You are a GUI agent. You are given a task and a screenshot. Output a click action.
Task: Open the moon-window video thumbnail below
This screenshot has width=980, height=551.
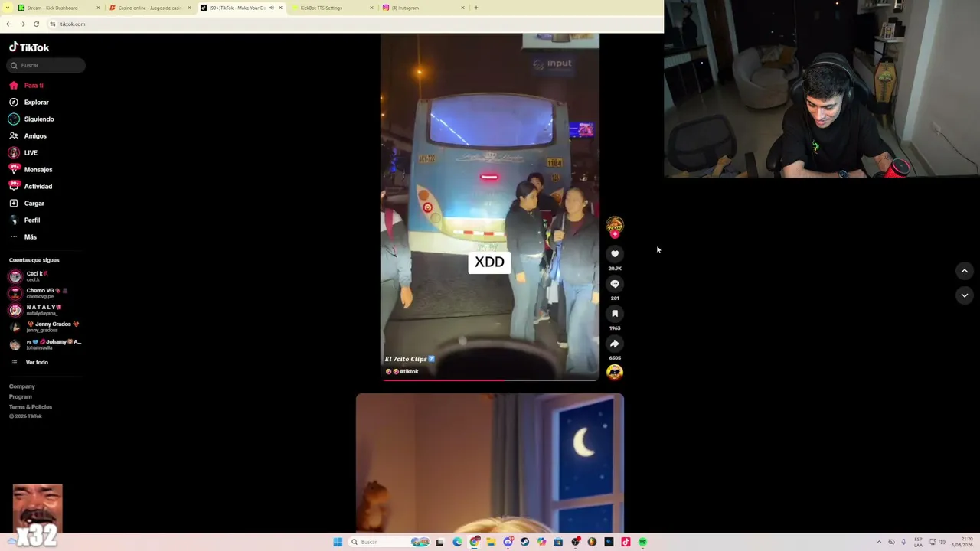click(490, 463)
